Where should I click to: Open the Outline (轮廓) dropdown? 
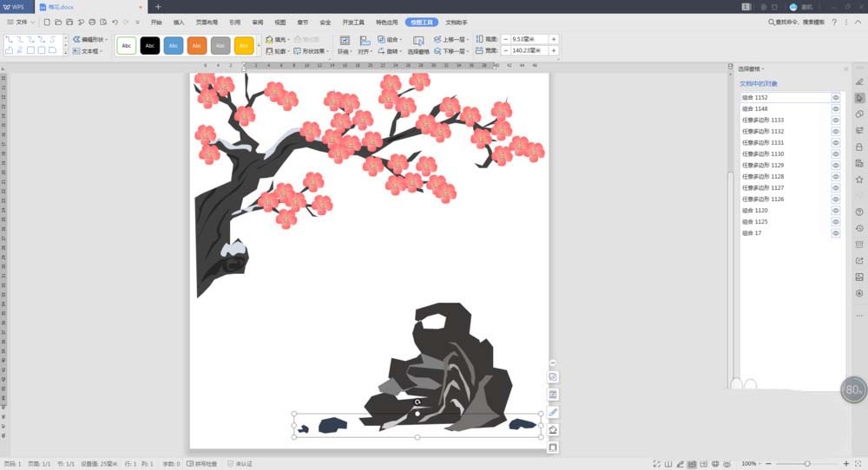[278, 51]
